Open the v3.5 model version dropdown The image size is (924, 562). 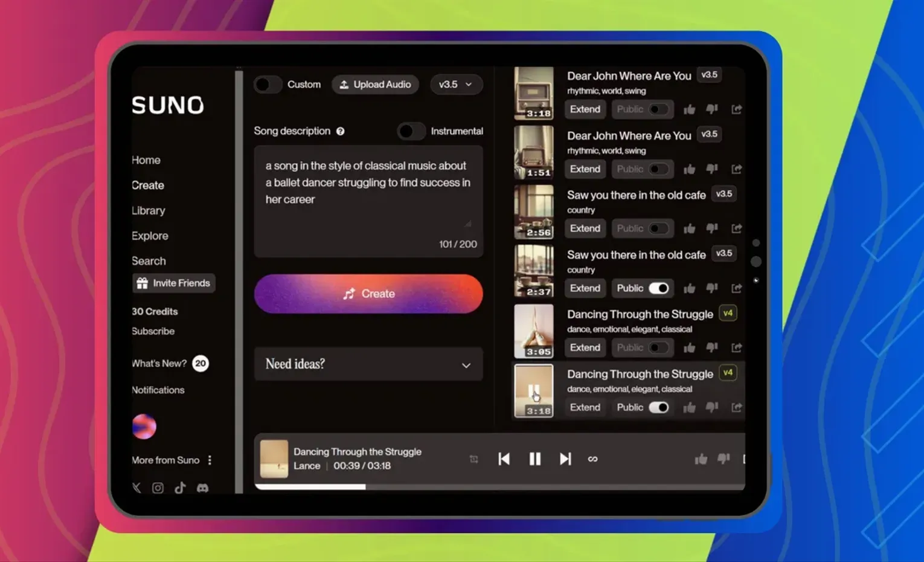pos(456,85)
